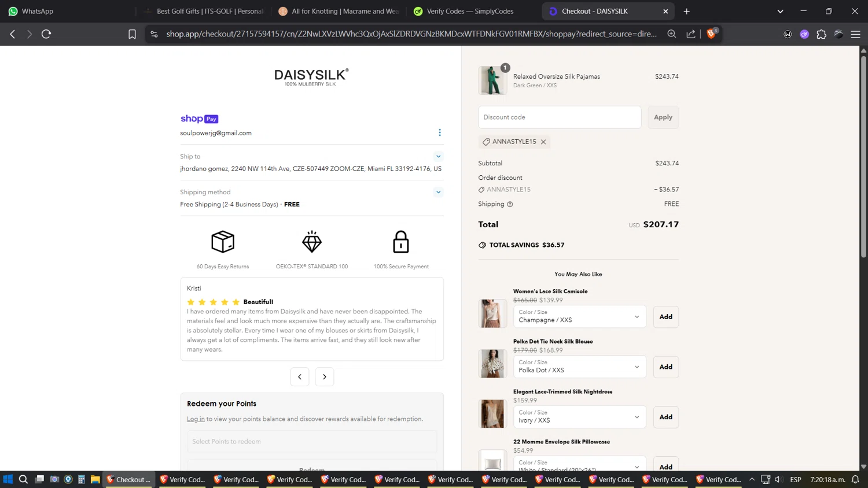This screenshot has height=488, width=868.
Task: Remove the ANNASTYLE15 discount code tag
Action: pos(543,142)
